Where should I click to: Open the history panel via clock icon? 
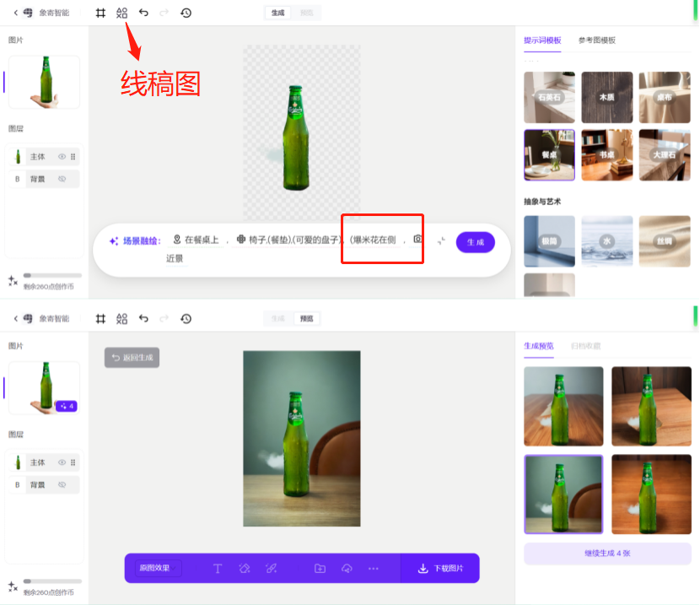(186, 12)
